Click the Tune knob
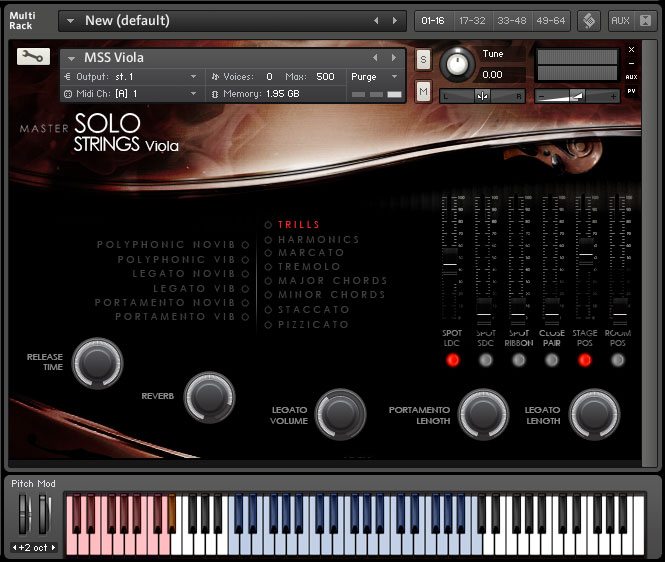Viewport: 665px width, 562px height. click(458, 64)
